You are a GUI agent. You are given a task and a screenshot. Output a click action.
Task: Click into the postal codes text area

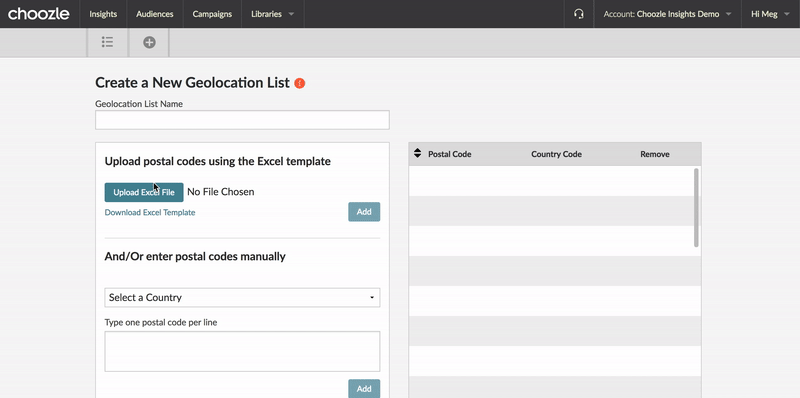point(242,352)
